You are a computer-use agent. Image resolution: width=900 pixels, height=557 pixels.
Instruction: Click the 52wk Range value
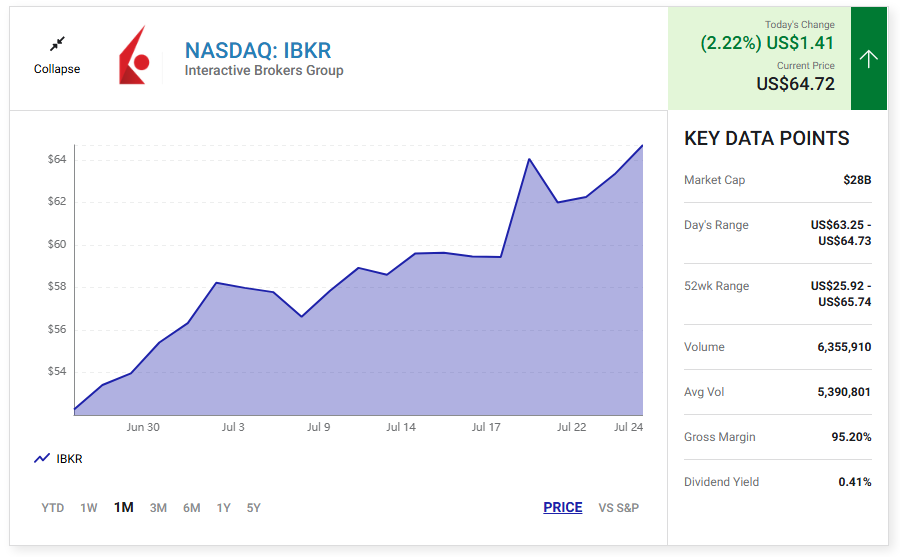point(841,294)
